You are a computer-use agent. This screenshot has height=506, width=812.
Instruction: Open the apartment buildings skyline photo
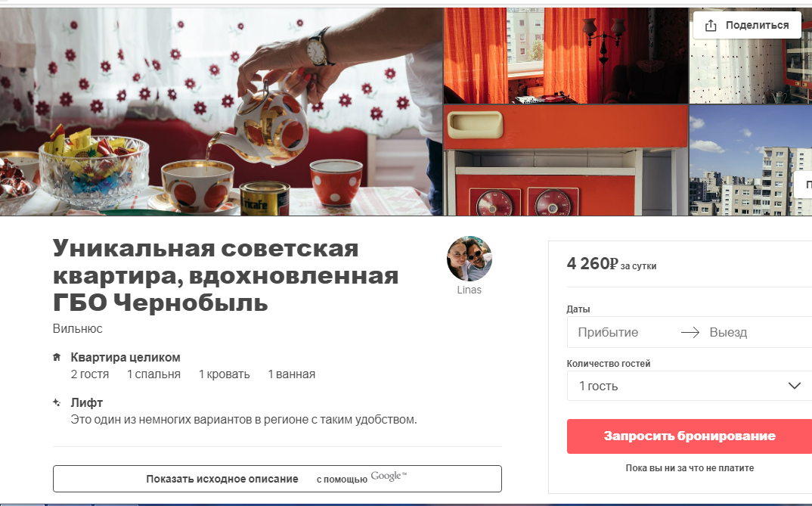(x=751, y=160)
